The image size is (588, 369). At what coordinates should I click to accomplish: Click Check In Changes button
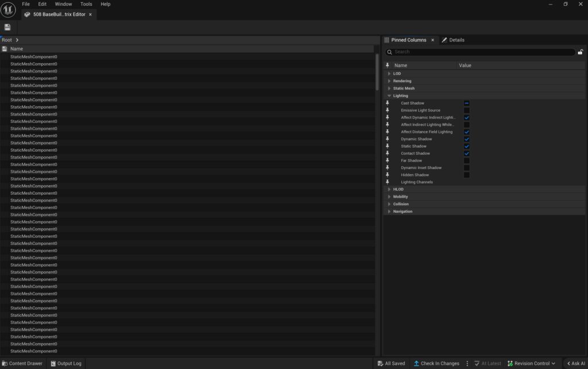pos(436,363)
